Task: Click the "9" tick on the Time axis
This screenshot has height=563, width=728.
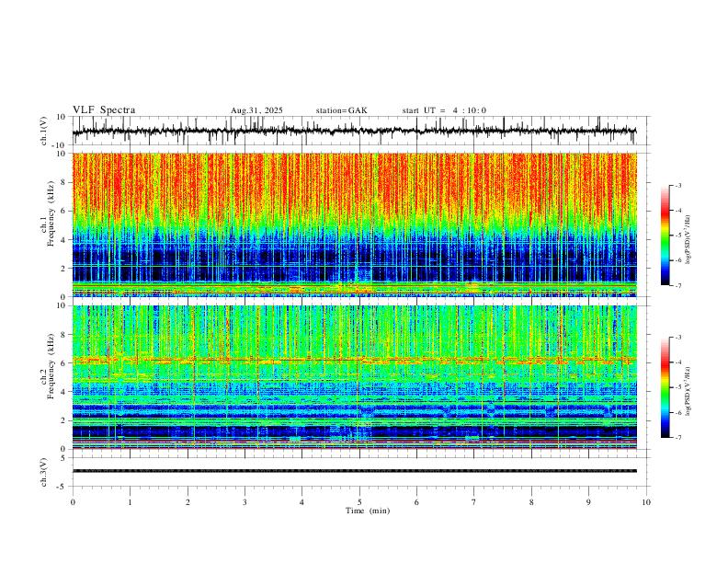Action: tap(588, 502)
